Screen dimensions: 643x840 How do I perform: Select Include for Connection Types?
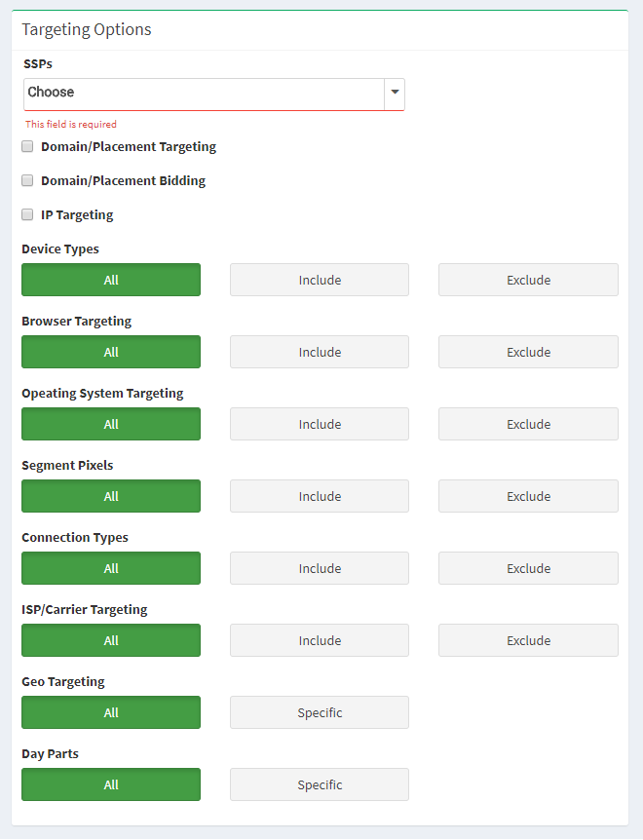(320, 568)
